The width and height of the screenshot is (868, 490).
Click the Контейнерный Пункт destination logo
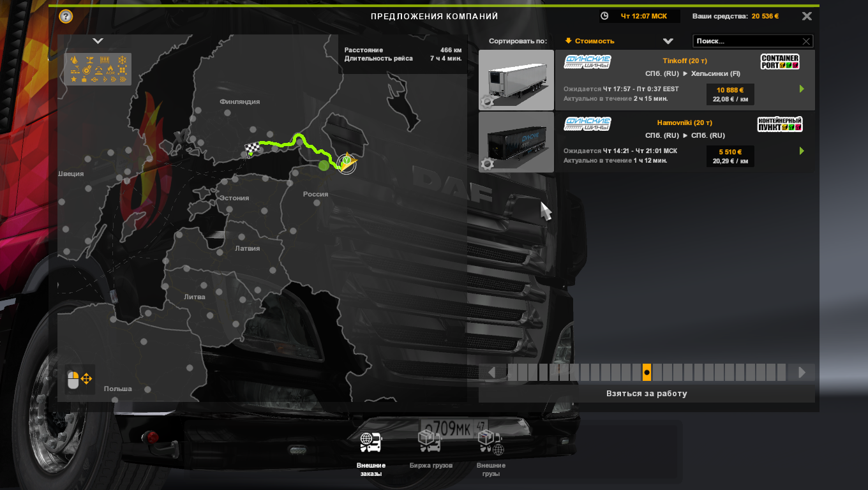point(780,124)
